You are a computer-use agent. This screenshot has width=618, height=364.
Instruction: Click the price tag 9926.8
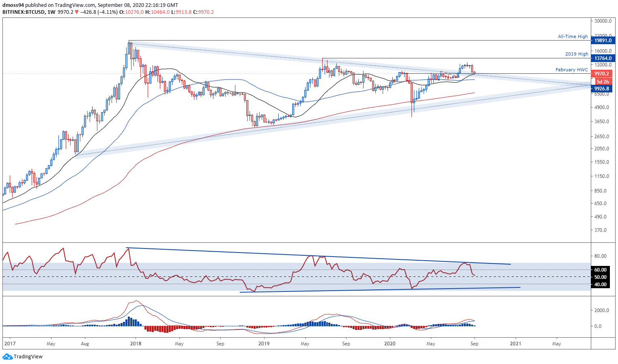tap(603, 88)
